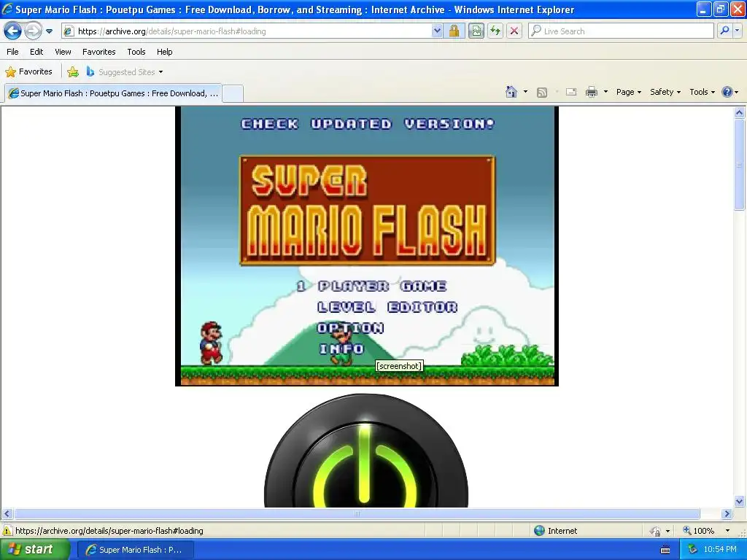The image size is (747, 560).
Task: Open the recent pages dropdown beside Forward
Action: [49, 31]
